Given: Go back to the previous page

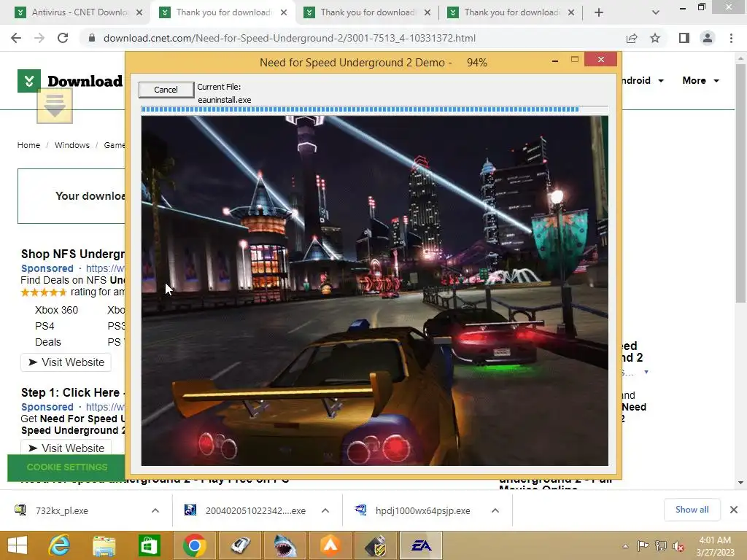Looking at the screenshot, I should point(16,38).
